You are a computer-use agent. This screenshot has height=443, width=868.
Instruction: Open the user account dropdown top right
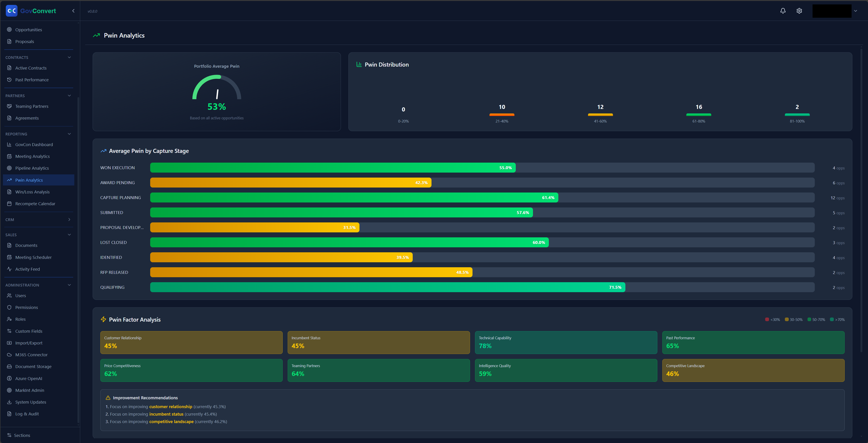click(855, 10)
